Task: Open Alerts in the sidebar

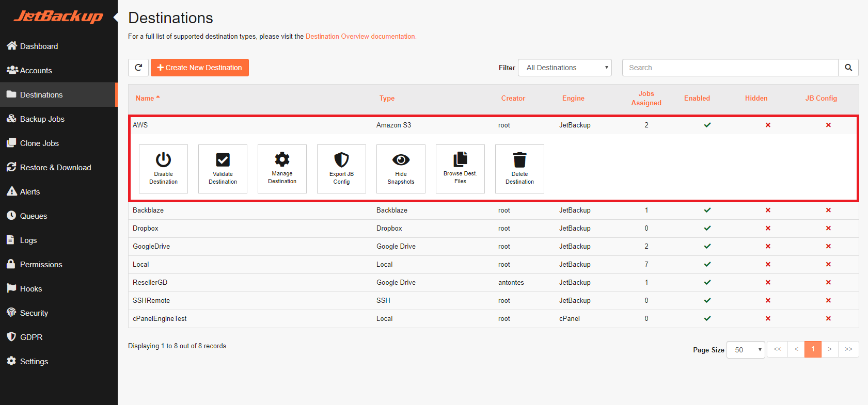Action: pyautogui.click(x=59, y=191)
